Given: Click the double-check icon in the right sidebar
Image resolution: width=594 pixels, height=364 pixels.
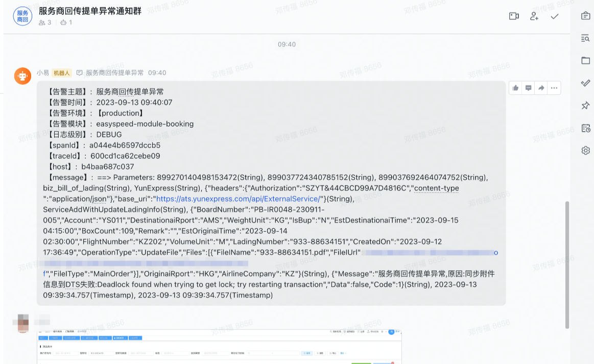Looking at the screenshot, I should click(x=586, y=83).
